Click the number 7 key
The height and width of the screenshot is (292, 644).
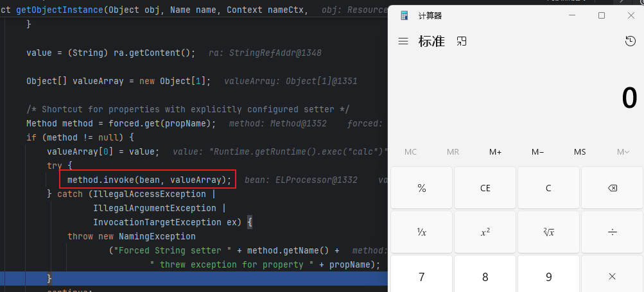[x=421, y=277]
